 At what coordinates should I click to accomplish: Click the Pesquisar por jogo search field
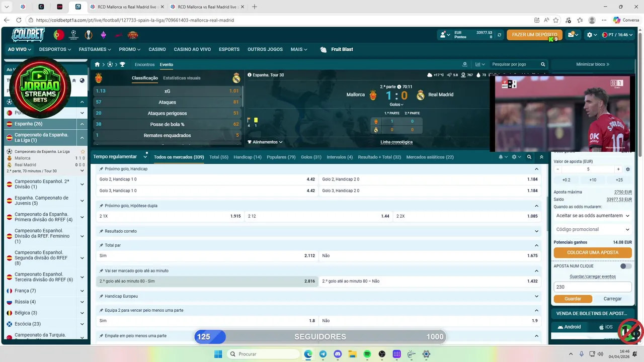(x=514, y=64)
